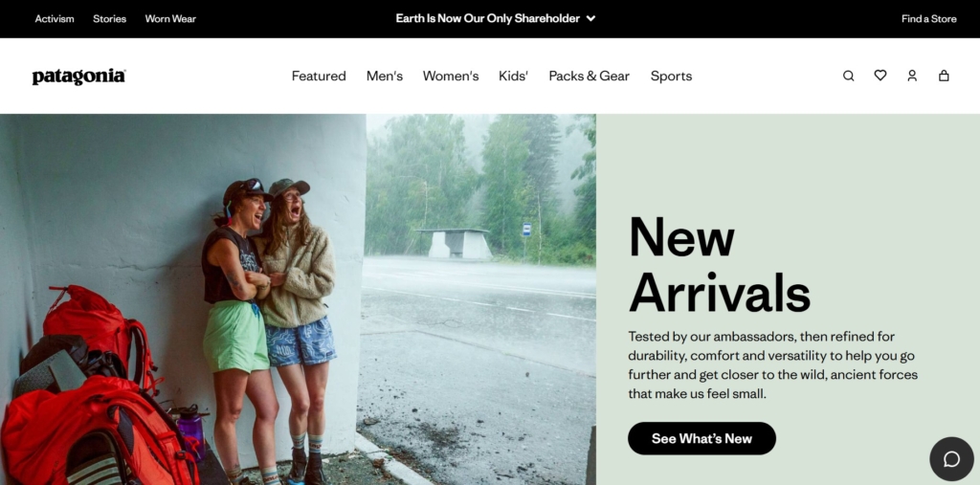Open the shopping bag icon
The image size is (980, 485).
944,76
